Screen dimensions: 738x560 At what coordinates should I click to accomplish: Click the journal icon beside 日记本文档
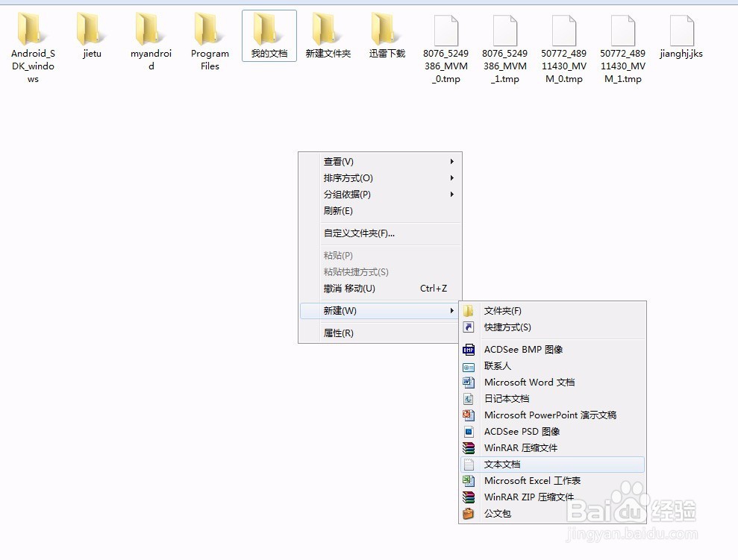(x=469, y=399)
